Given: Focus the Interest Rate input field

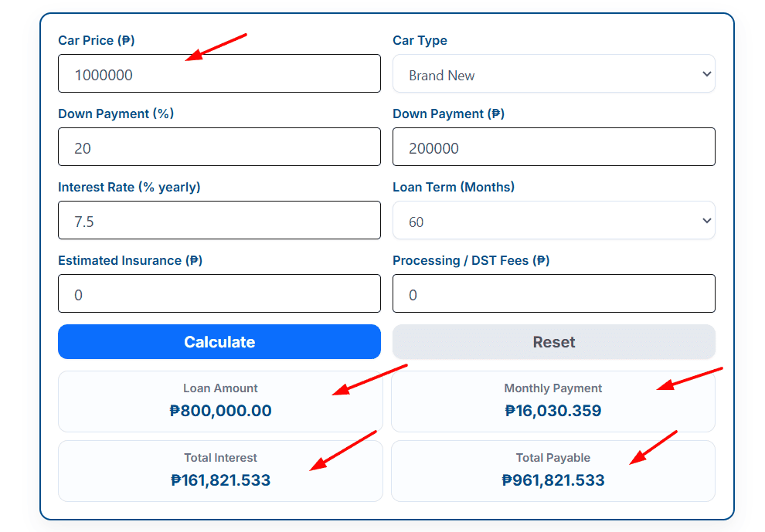Looking at the screenshot, I should click(x=219, y=220).
